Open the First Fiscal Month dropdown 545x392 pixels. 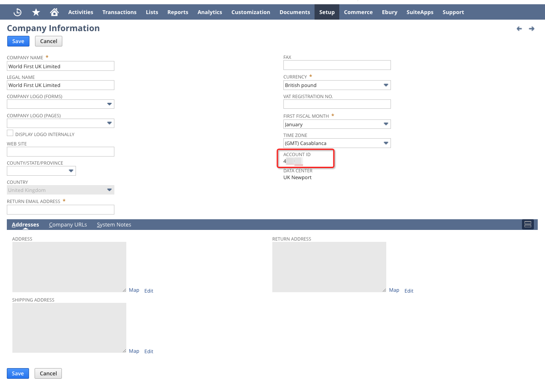[x=386, y=125]
